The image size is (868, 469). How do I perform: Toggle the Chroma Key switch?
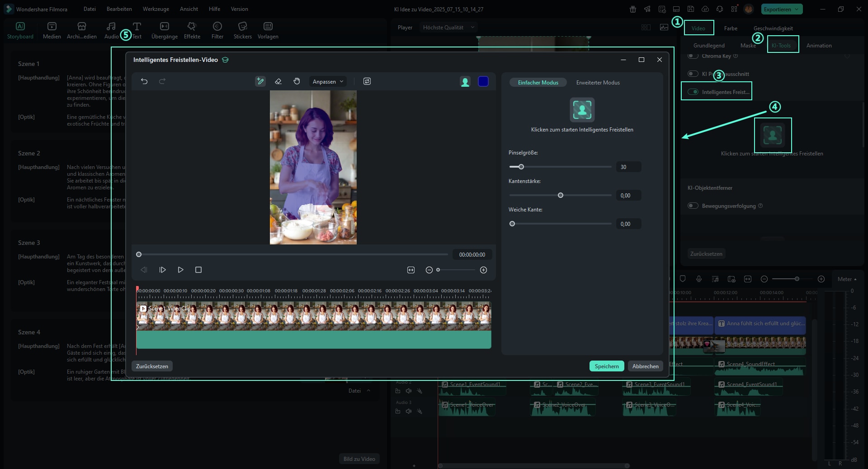[693, 56]
